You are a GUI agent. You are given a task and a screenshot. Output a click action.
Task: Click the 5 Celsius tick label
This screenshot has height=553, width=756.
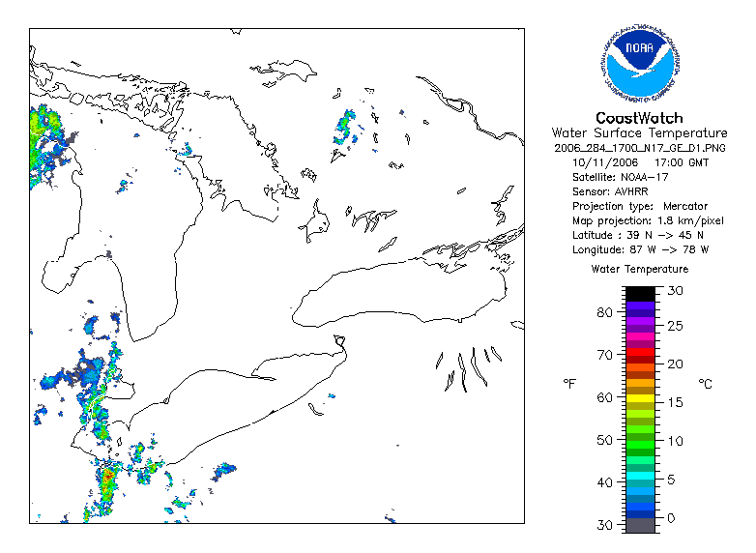coord(671,480)
